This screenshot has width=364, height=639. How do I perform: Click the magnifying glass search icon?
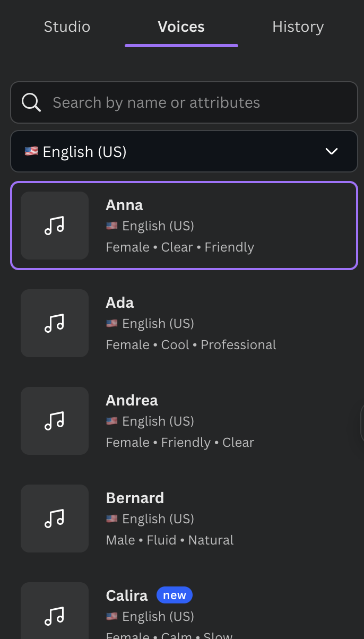[x=31, y=102]
